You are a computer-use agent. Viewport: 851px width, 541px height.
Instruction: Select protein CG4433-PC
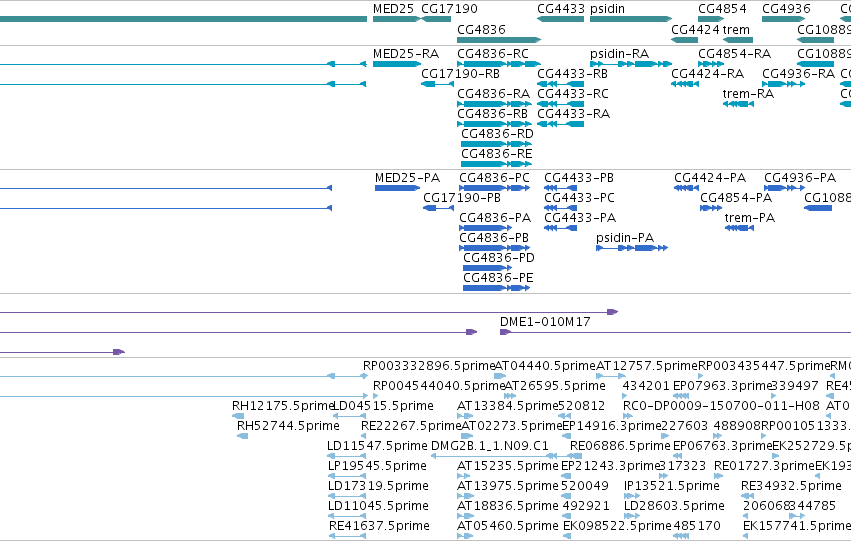pyautogui.click(x=579, y=198)
